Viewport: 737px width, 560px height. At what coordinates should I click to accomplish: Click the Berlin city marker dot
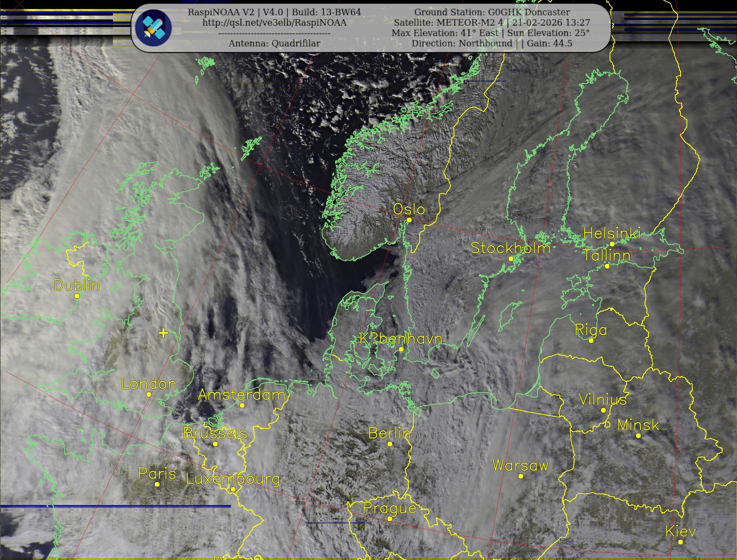click(390, 444)
